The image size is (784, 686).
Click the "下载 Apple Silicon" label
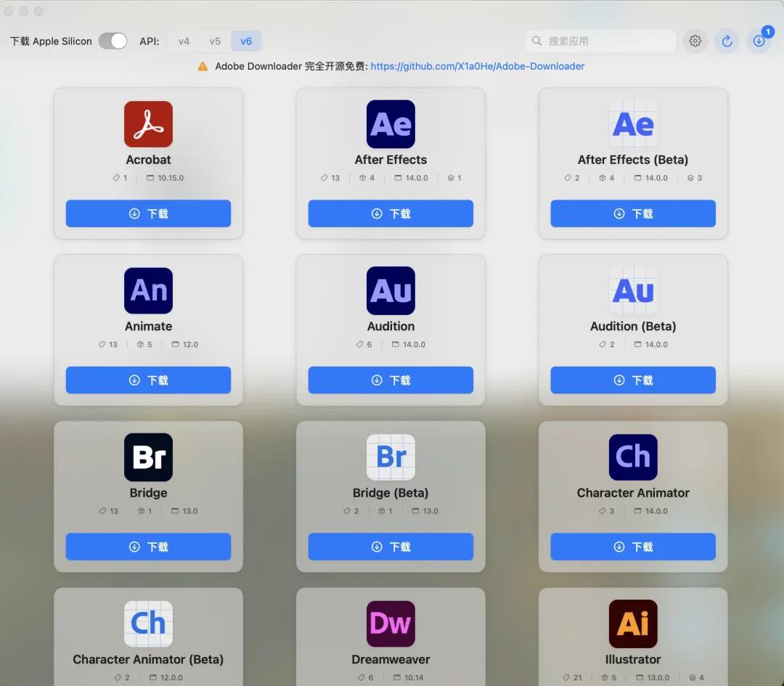pos(51,41)
